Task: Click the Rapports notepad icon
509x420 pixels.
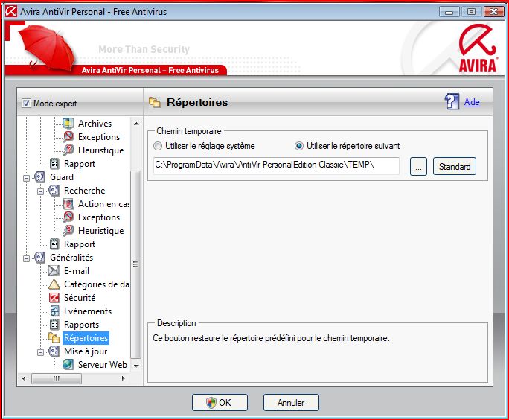Action: [x=54, y=324]
